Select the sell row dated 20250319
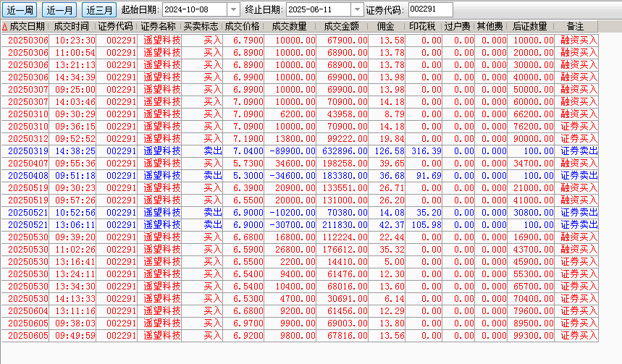Viewport: 622px width, 364px height. point(300,151)
